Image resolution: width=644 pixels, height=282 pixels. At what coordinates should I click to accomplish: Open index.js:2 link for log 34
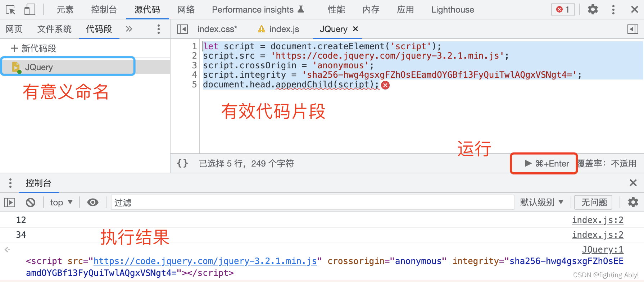pyautogui.click(x=598, y=235)
